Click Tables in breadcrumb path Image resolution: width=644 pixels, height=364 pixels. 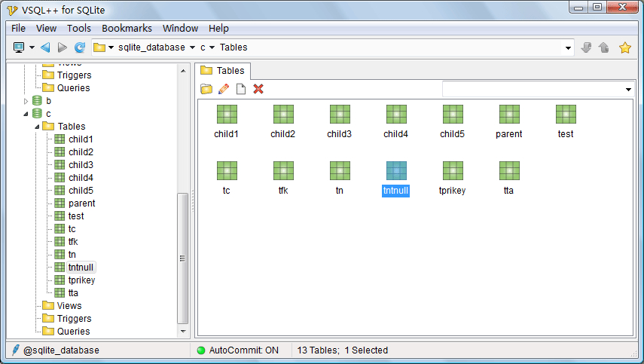233,47
